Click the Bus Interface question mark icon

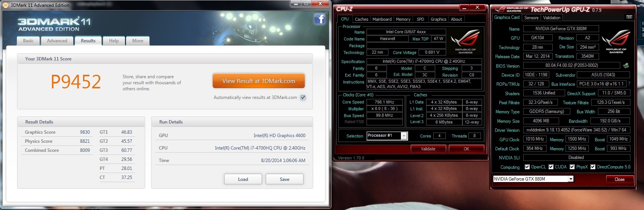pos(629,84)
